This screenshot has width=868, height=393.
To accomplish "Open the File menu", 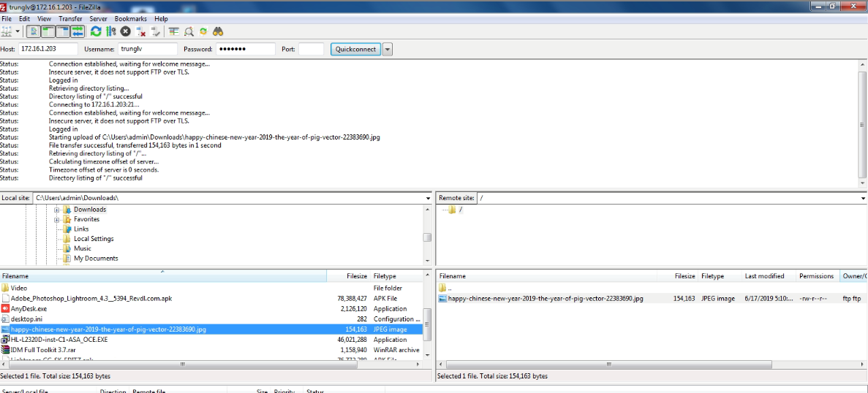I will (x=7, y=19).
